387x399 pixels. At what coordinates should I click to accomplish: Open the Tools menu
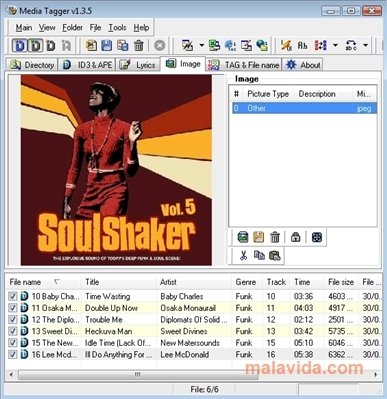tap(117, 28)
